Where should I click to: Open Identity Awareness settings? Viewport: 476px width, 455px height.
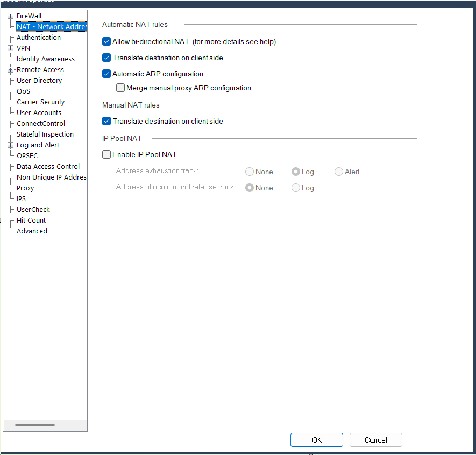[46, 59]
